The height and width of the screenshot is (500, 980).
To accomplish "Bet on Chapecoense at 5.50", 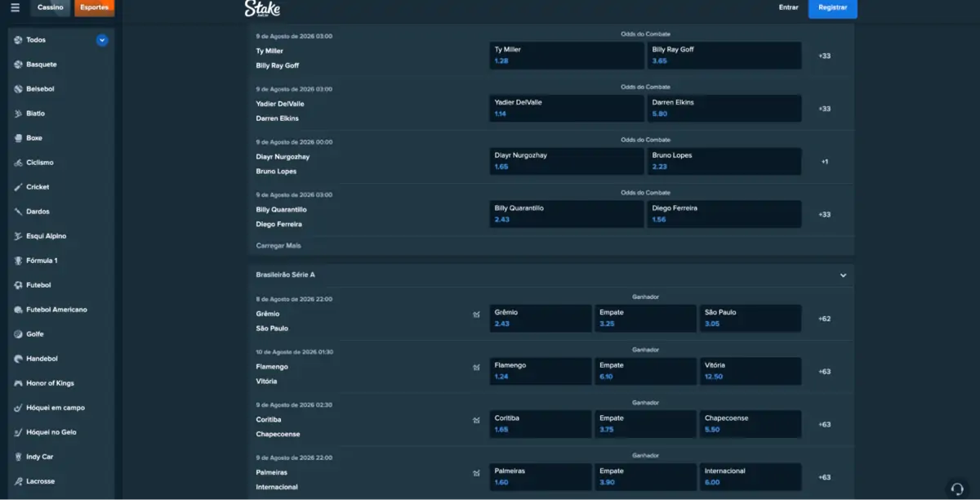I will point(751,424).
